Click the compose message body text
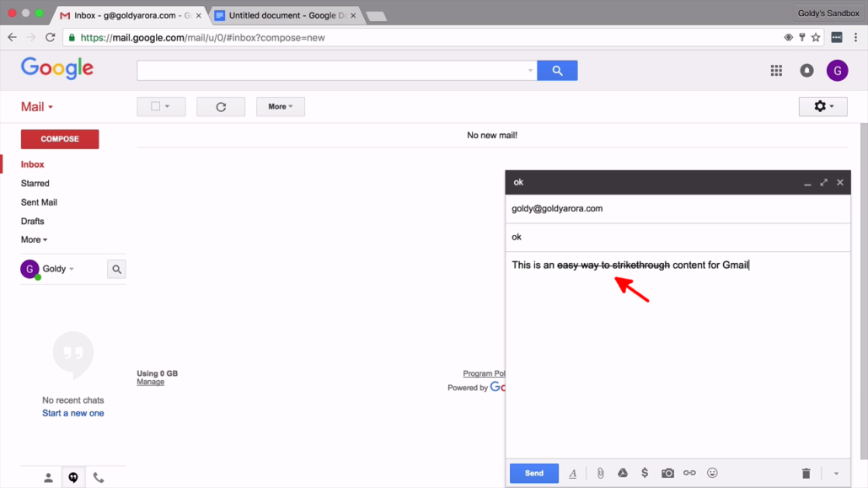Viewport: 868px width, 488px height. click(630, 265)
